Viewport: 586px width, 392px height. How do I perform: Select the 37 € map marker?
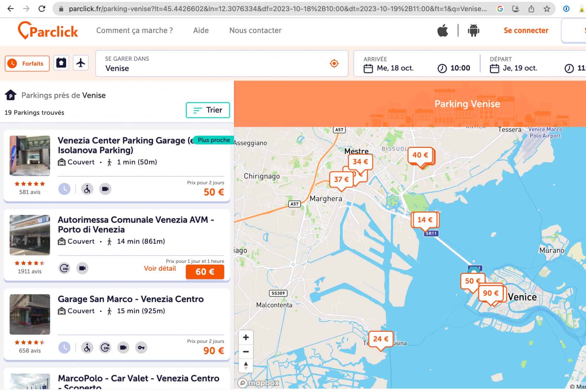tap(341, 179)
